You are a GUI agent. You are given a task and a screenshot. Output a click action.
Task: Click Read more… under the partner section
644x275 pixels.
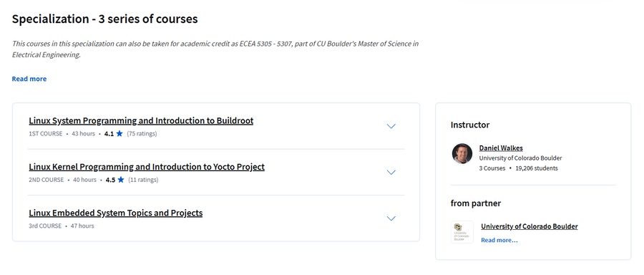499,240
